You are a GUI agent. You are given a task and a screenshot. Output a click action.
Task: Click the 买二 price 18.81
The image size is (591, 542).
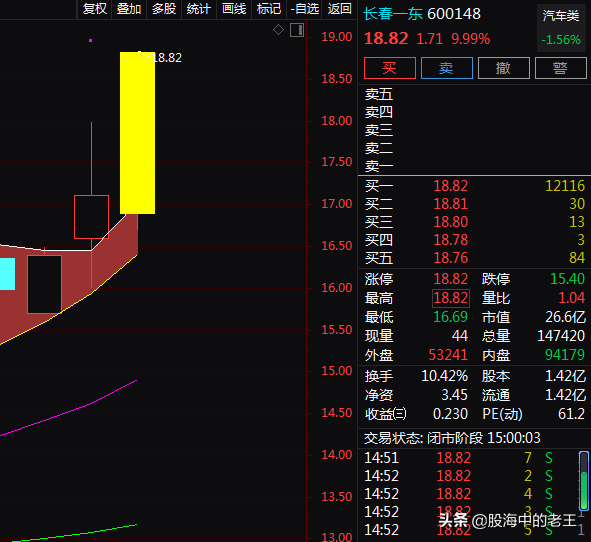coord(450,204)
